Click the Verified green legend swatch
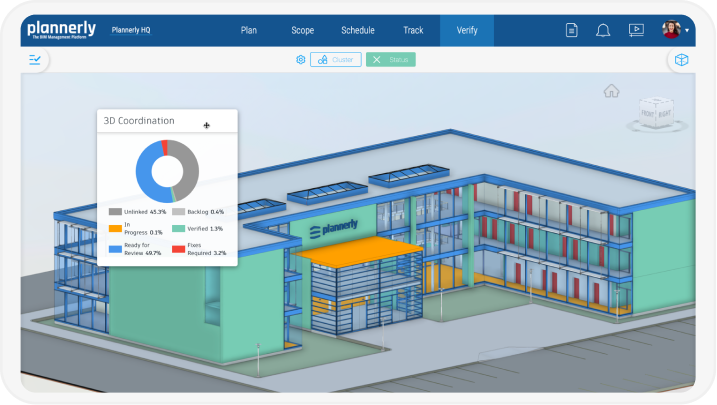Viewport: 717px width, 405px height. (x=178, y=229)
